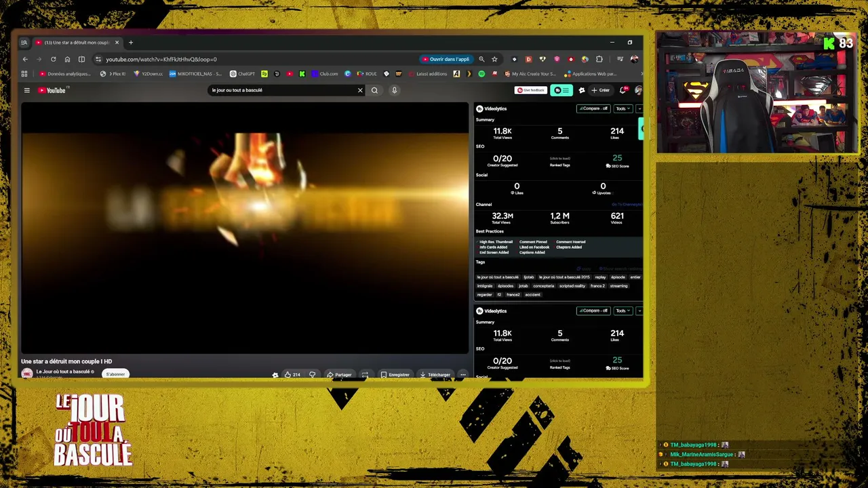Clear the YouTube search box with the X

(x=360, y=90)
